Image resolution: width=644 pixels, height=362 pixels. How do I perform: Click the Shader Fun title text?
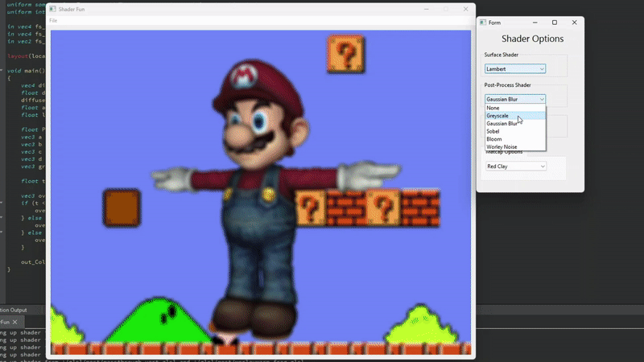click(72, 9)
